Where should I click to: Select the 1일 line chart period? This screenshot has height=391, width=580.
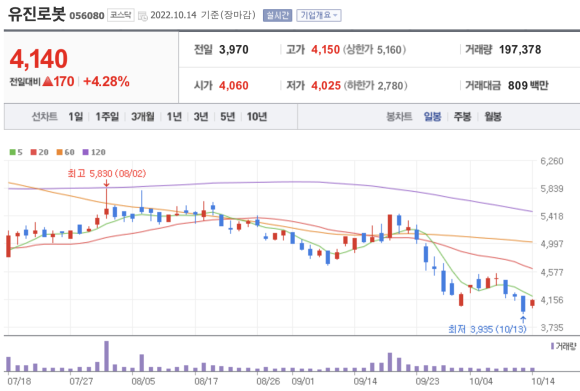point(75,117)
